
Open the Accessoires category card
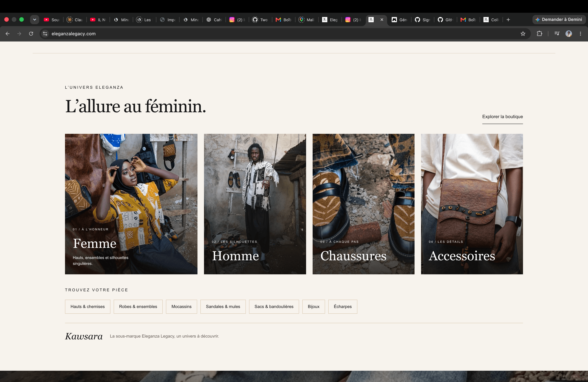point(472,204)
